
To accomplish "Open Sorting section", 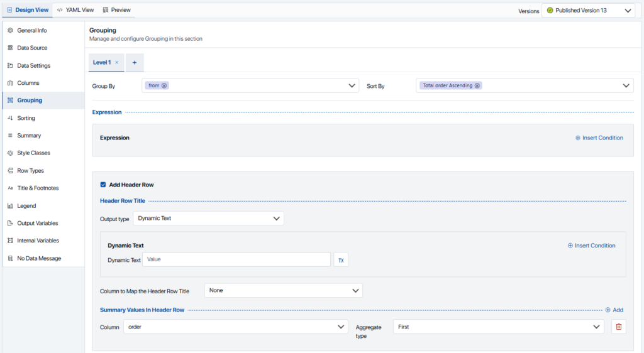I will [43, 118].
